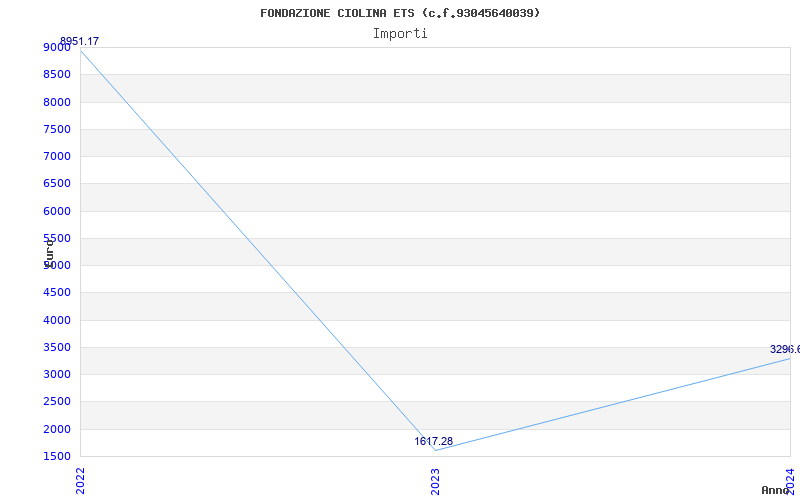Viewport: 800px width, 500px height.
Task: Click the 3000 y-axis tick
Action: coord(57,374)
